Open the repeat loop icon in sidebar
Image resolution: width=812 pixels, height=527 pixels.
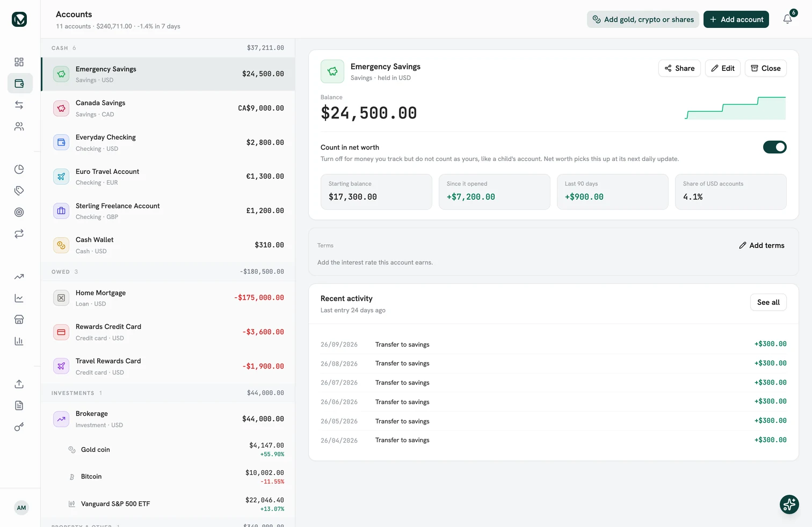19,234
